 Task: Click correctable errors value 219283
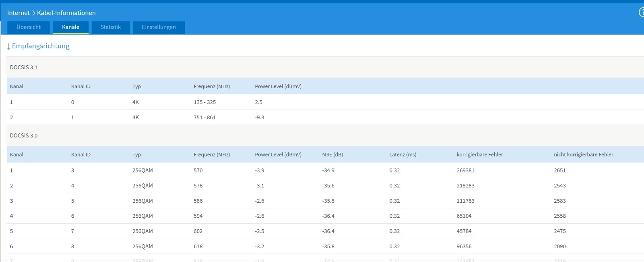(465, 186)
